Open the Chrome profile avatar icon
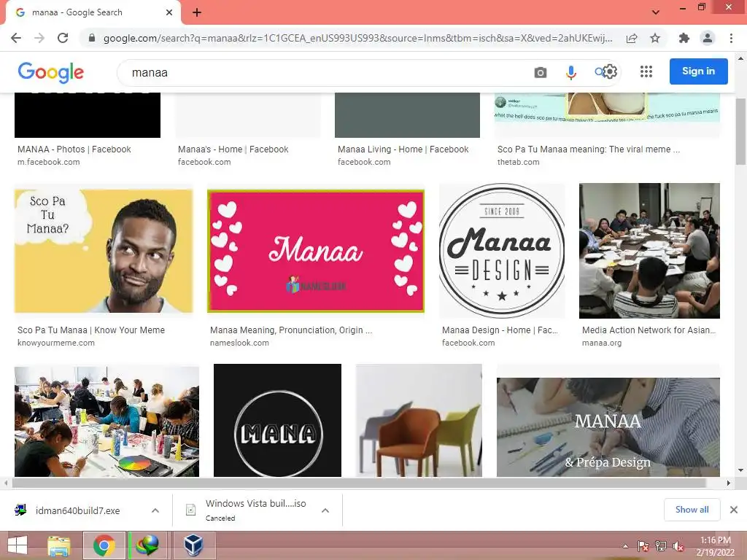Viewport: 747px width, 560px height. coord(708,38)
